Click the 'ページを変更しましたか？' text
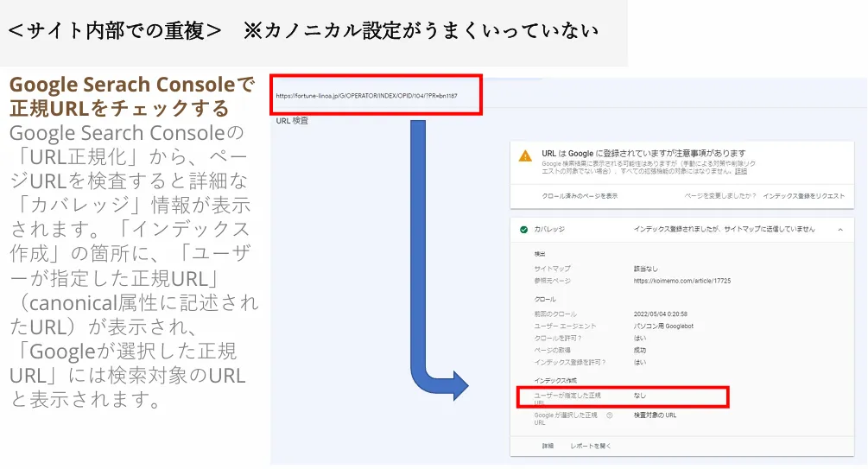Screen dimensions: 868x469 [720, 196]
